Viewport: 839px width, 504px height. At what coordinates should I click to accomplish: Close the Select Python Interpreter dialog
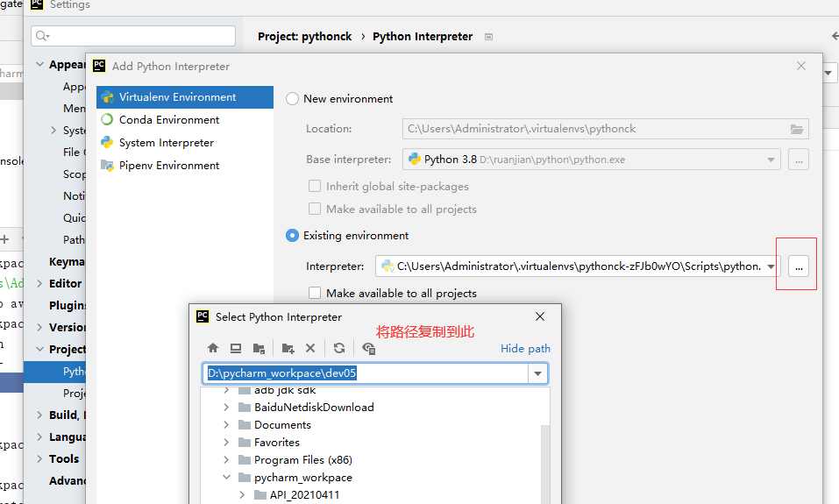click(540, 316)
